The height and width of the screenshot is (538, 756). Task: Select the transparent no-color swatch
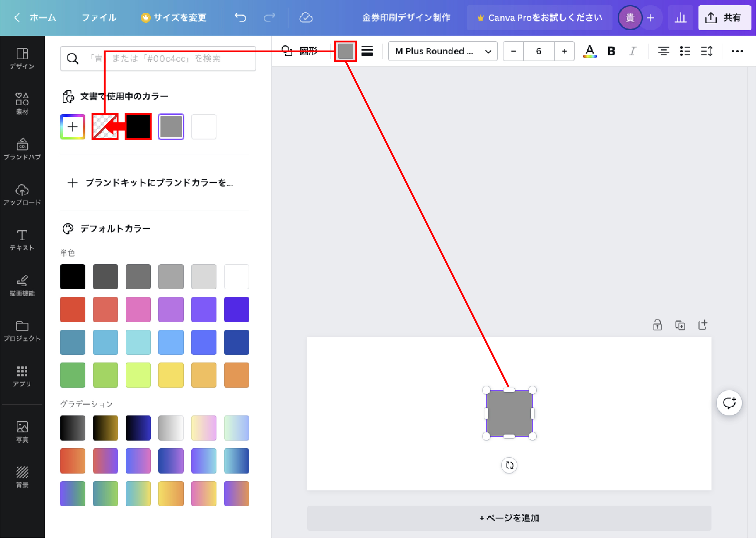(x=105, y=126)
